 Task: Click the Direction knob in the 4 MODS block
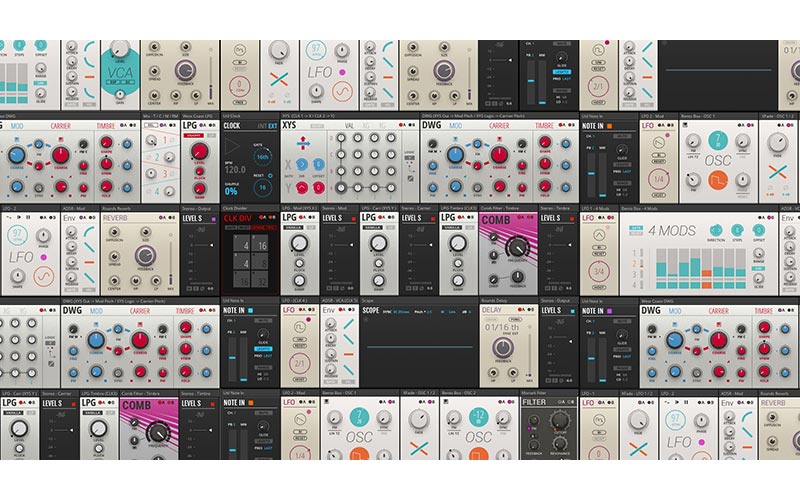click(716, 230)
